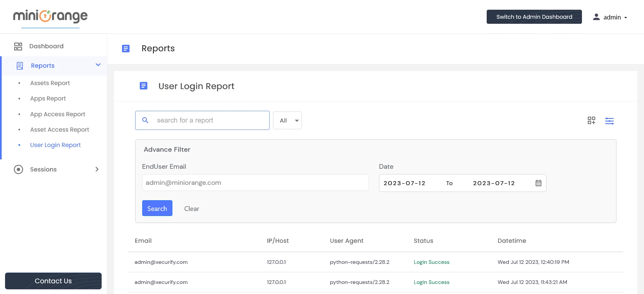Open Apps Report

[48, 98]
